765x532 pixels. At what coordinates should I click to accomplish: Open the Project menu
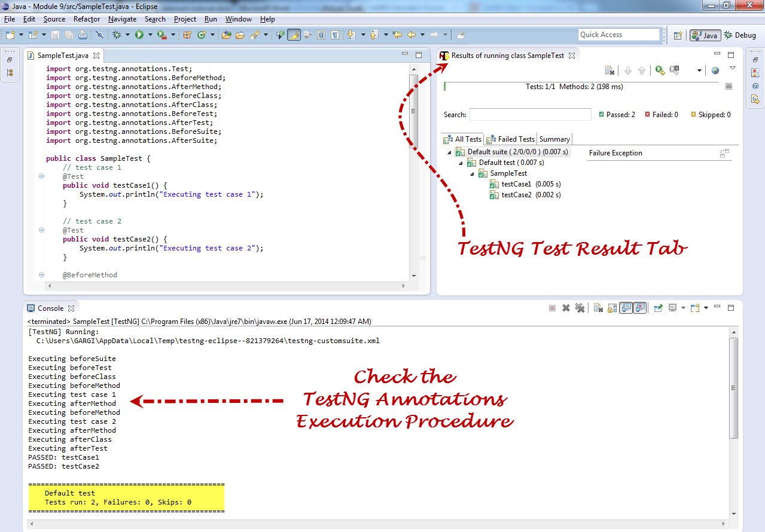point(185,19)
